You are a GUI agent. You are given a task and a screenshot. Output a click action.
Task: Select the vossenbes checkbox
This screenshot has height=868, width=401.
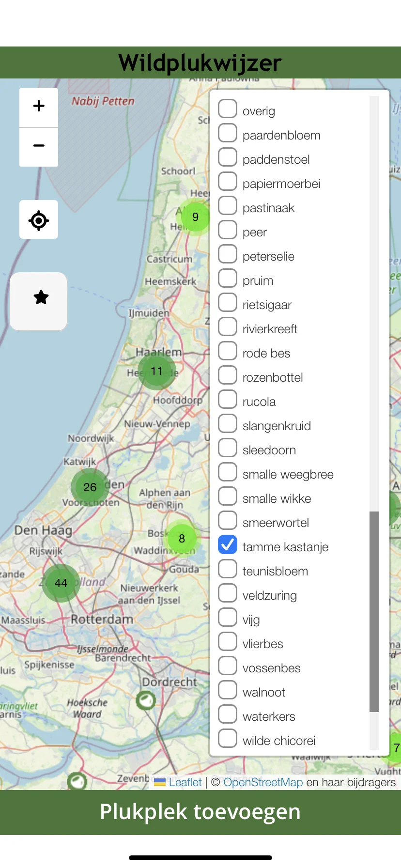click(x=228, y=666)
